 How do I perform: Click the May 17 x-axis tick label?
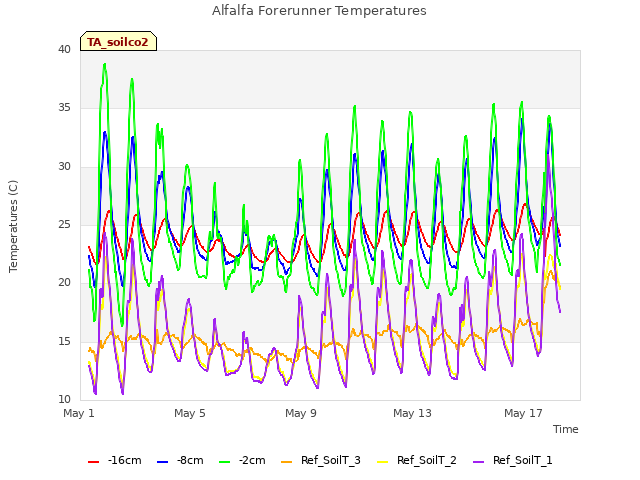point(523,413)
